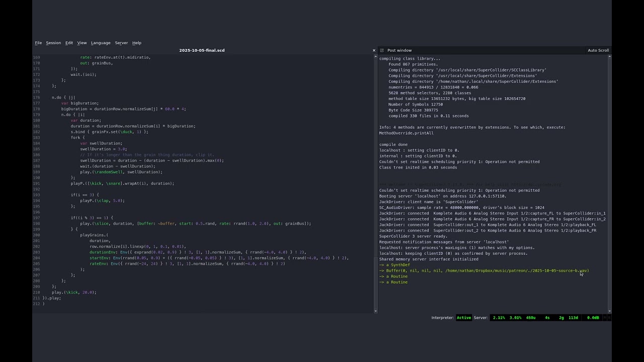Click the server volume 0.0dB display

593,318
